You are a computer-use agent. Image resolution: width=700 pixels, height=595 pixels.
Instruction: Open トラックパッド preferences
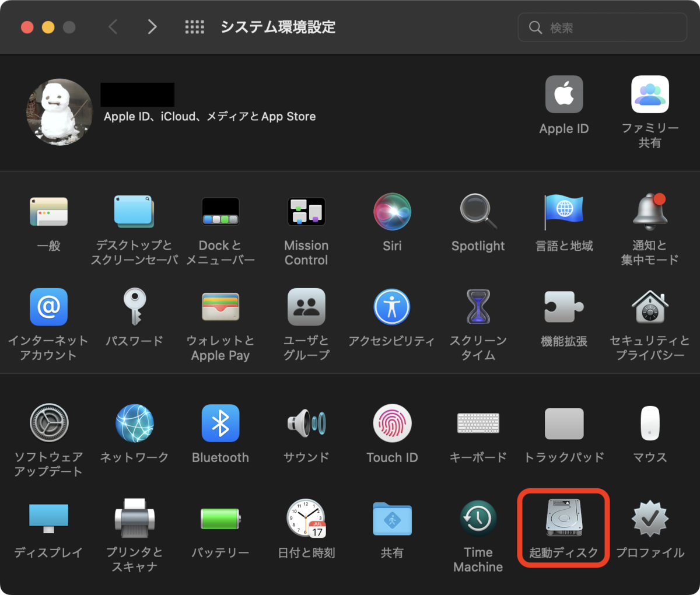coord(564,423)
